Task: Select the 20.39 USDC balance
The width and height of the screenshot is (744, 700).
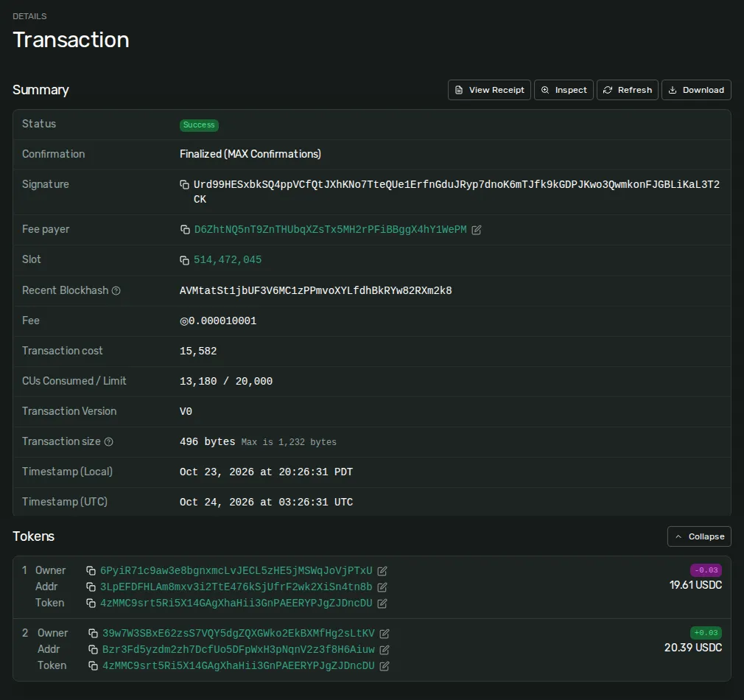Action: (693, 648)
